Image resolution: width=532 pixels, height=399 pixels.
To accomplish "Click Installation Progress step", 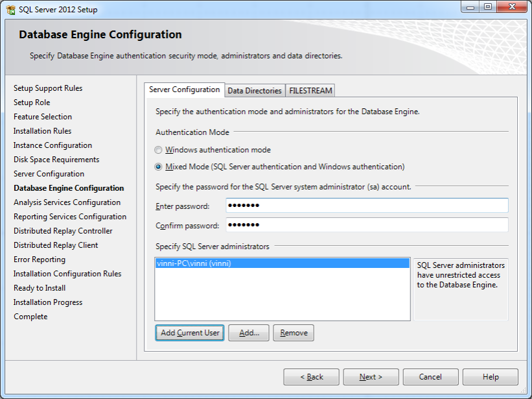I will [48, 302].
